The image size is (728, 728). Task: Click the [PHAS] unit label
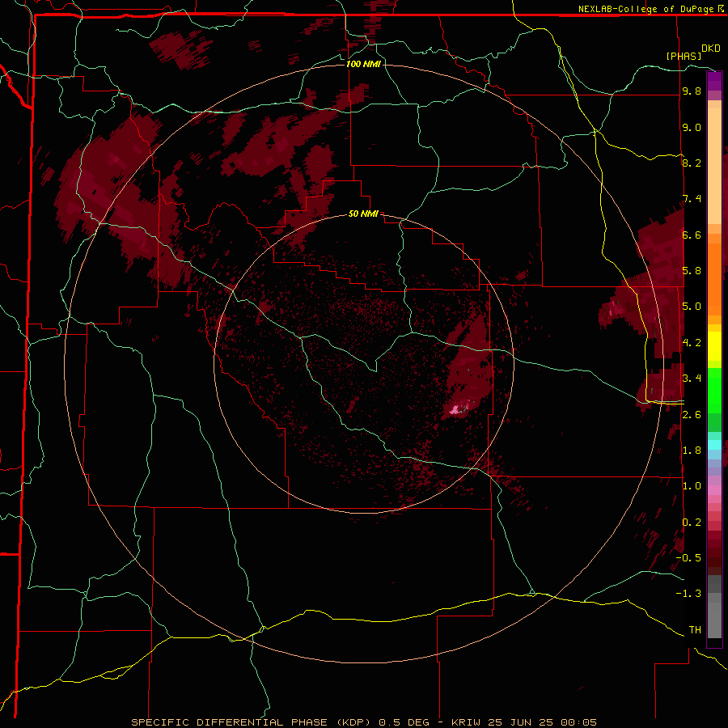[684, 56]
